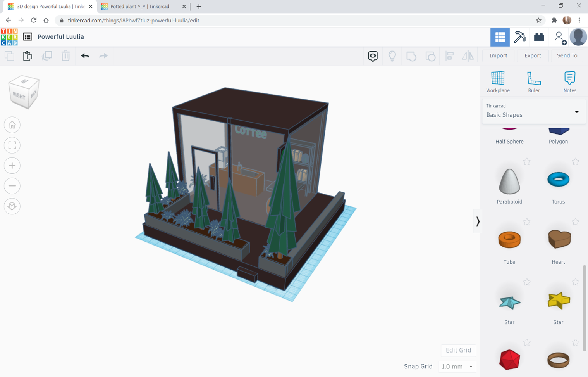This screenshot has width=588, height=377.
Task: Click the Import button
Action: click(498, 55)
